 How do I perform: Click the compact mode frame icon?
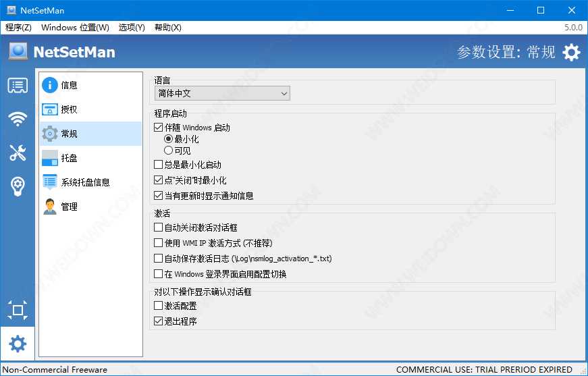tap(18, 310)
